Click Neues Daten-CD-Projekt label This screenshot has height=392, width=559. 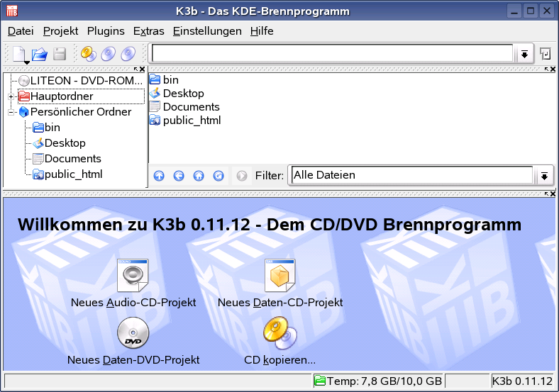click(x=280, y=303)
